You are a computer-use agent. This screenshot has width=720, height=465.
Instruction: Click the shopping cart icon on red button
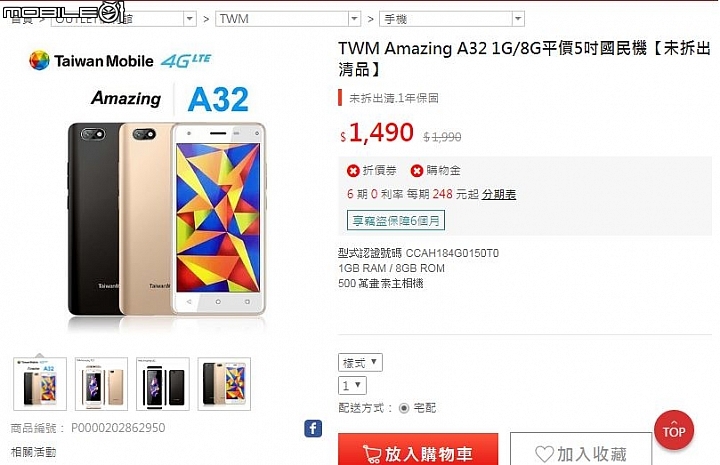tap(371, 454)
